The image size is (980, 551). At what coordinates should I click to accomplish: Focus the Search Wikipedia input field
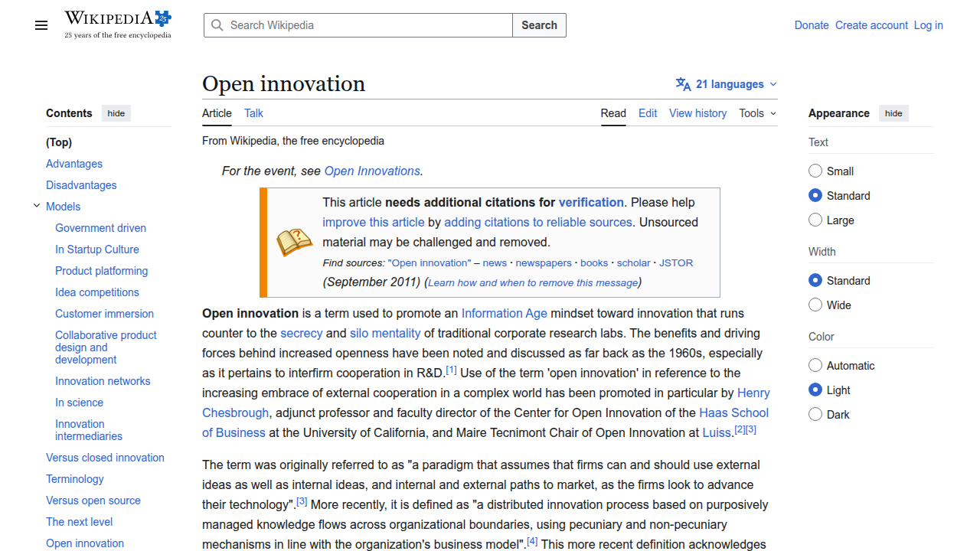(358, 25)
